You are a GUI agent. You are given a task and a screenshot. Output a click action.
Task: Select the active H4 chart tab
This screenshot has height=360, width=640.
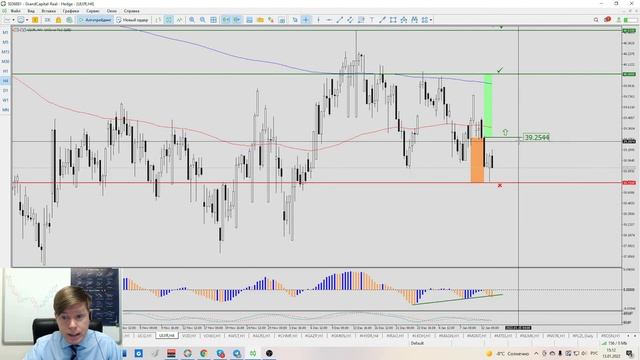point(167,336)
